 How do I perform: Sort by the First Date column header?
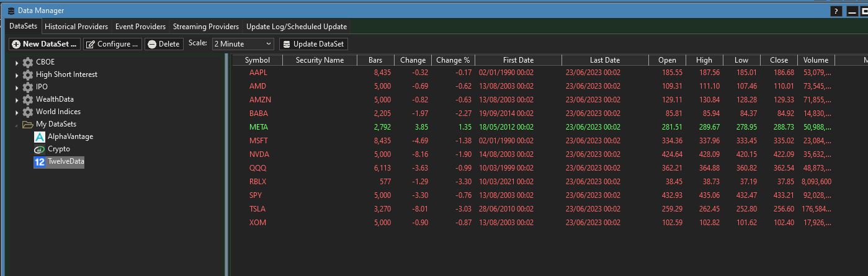(518, 60)
